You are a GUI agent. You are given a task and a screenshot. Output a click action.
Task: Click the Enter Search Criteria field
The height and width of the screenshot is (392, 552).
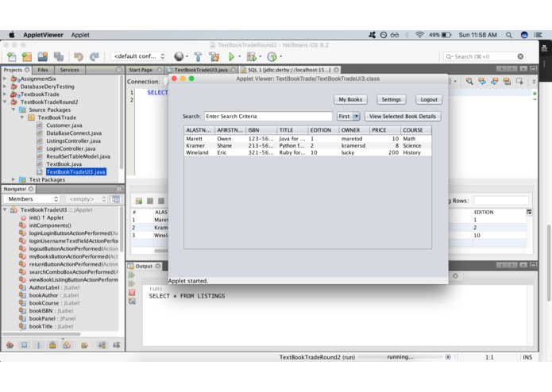[268, 117]
